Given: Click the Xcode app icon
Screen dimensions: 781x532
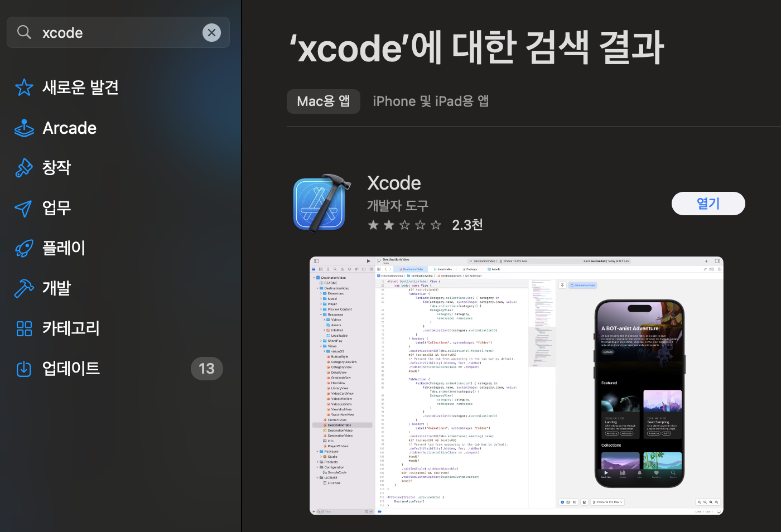Looking at the screenshot, I should click(x=322, y=203).
